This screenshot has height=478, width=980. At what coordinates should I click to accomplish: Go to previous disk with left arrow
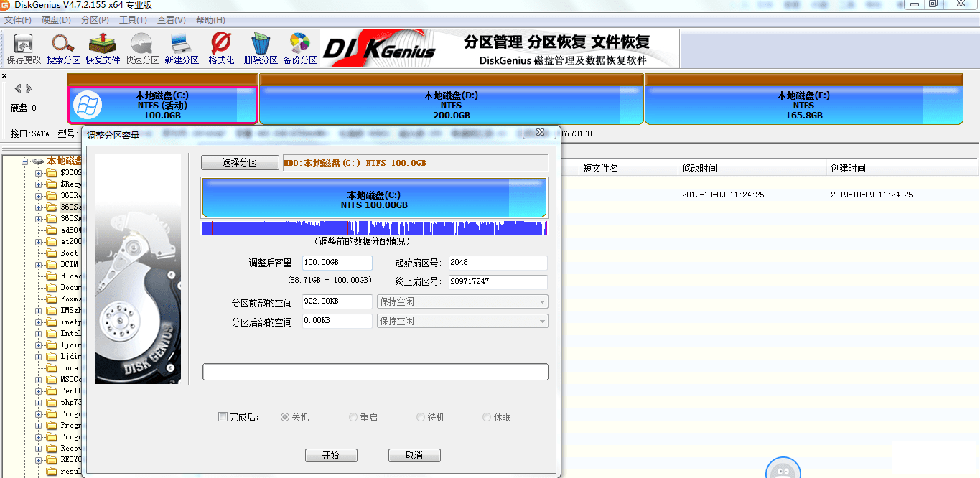19,88
